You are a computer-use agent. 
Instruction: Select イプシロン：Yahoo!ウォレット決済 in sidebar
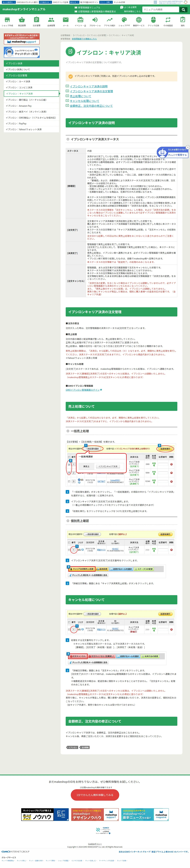click(31, 129)
